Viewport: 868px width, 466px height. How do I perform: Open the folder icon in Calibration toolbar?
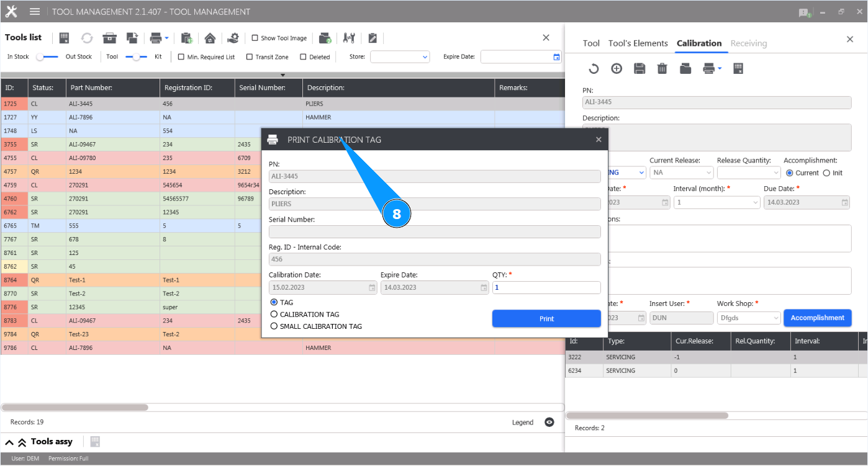(x=685, y=68)
